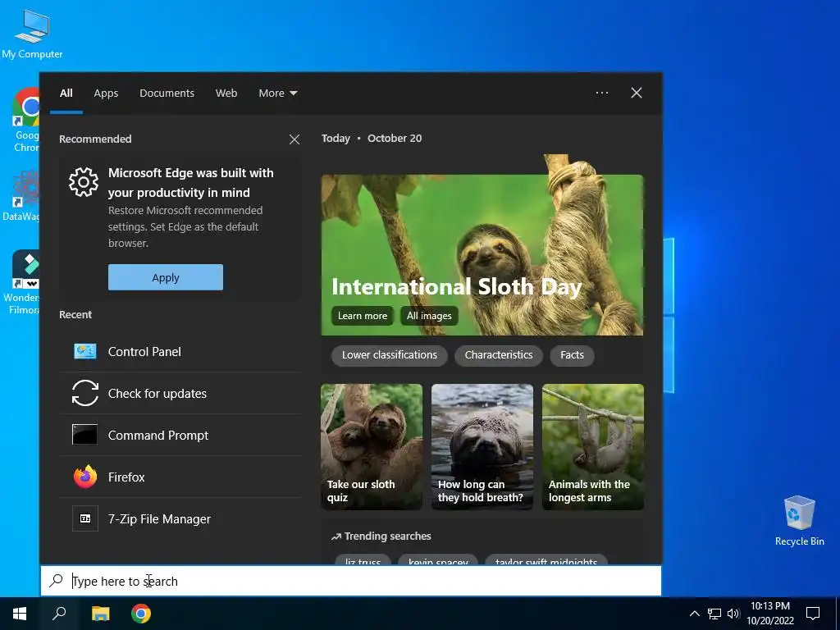This screenshot has width=840, height=630.
Task: Click the October 20 date text
Action: tap(395, 138)
